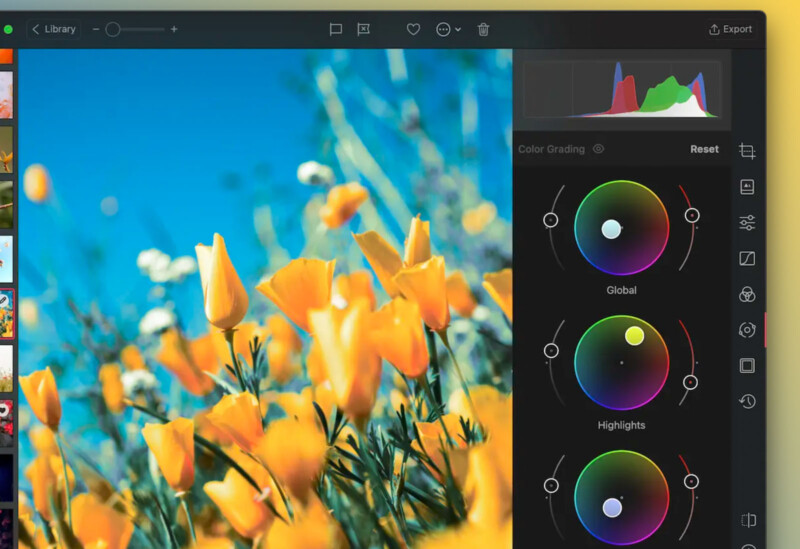Delete photo with trash icon
Screen dimensions: 800x549
483,30
